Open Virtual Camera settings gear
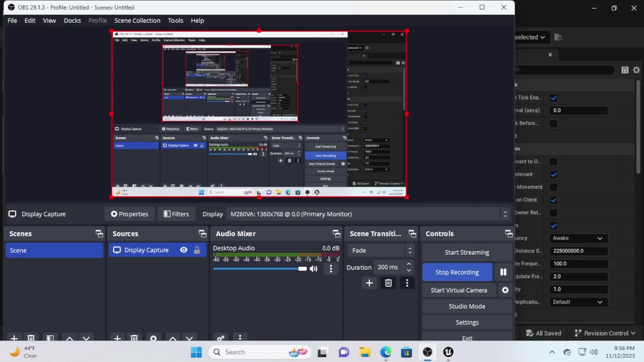 [x=505, y=290]
